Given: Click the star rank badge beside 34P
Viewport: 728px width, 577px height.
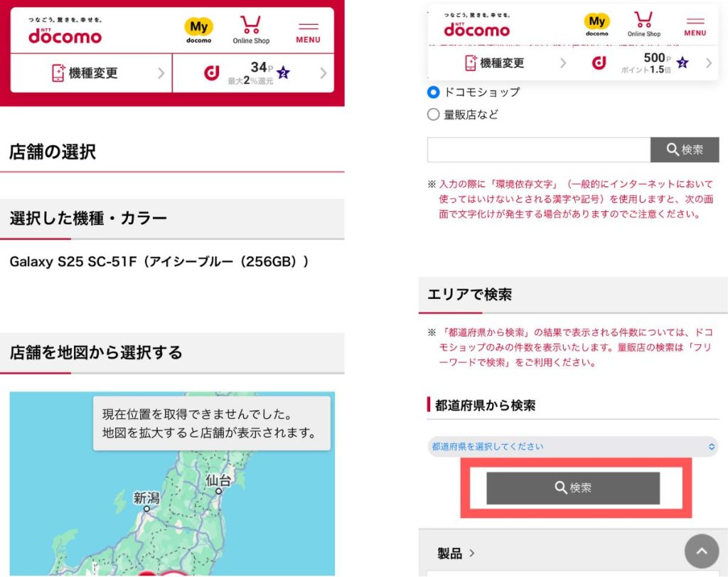Looking at the screenshot, I should click(283, 73).
